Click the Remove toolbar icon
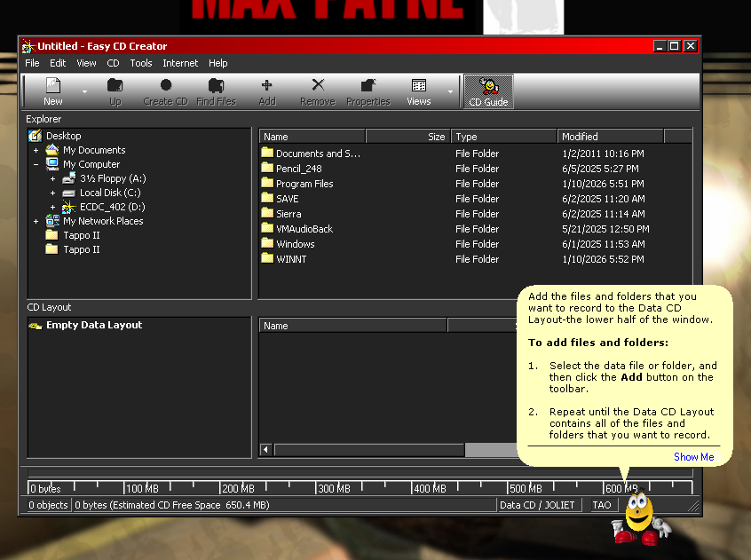The image size is (751, 560). coord(317,91)
